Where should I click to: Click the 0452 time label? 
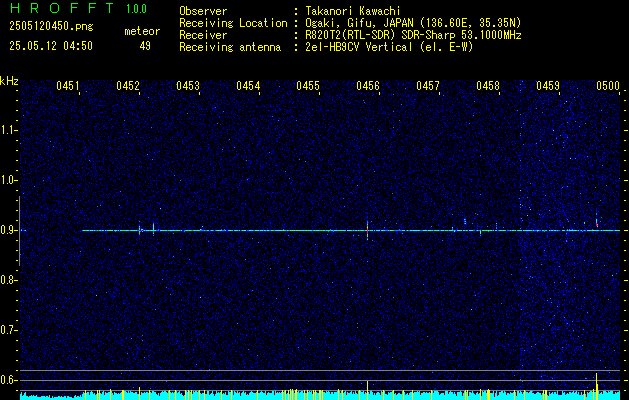(x=128, y=86)
